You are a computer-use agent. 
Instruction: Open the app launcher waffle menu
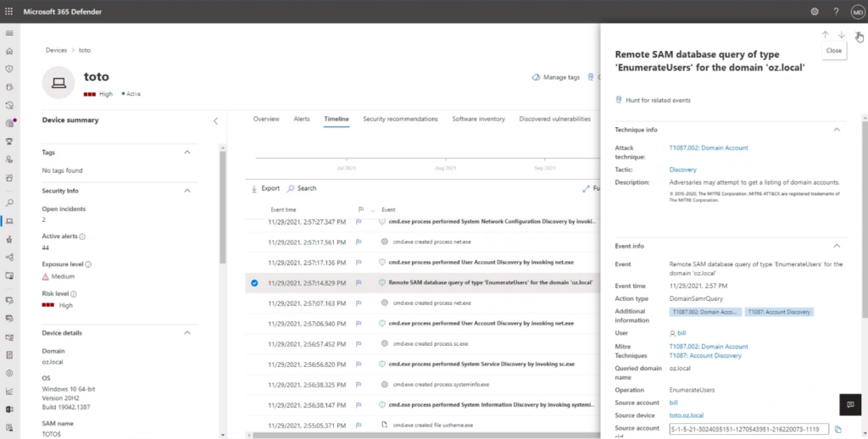pos(8,11)
